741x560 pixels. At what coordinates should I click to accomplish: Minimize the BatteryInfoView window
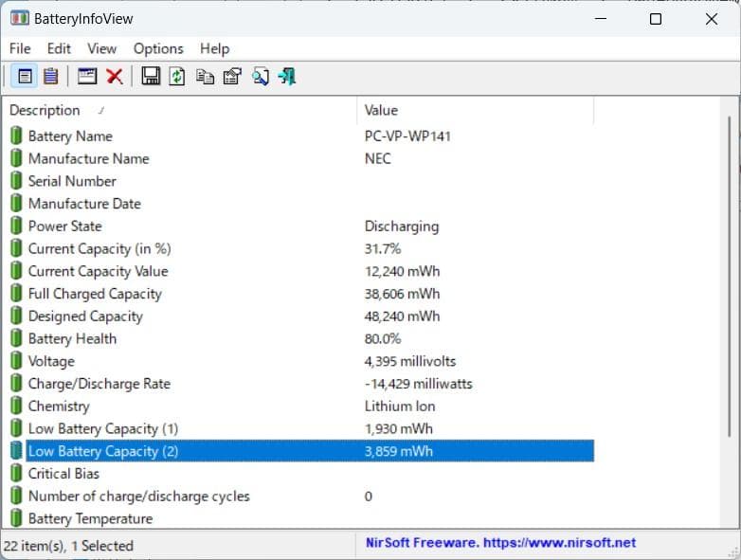coord(600,19)
